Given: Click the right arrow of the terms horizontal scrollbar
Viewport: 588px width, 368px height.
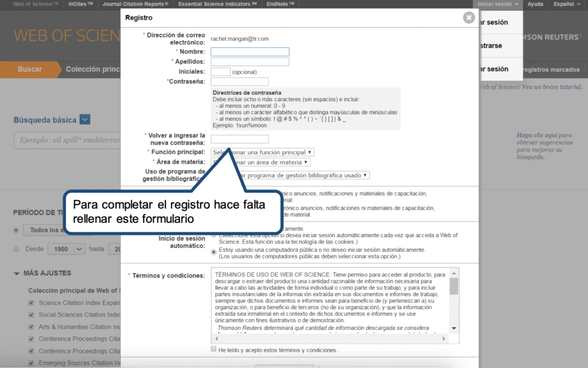Looking at the screenshot, I should coord(444,339).
